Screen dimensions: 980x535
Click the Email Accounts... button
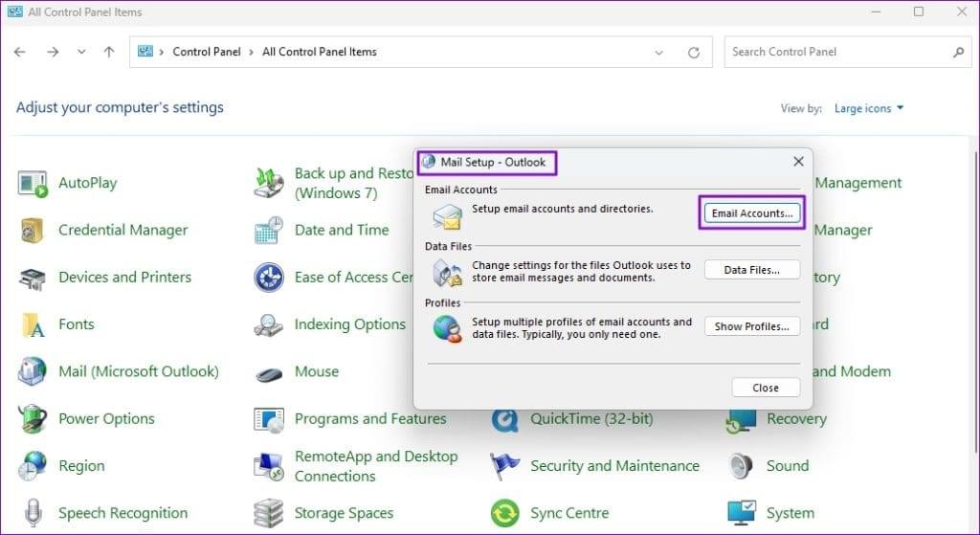point(752,213)
